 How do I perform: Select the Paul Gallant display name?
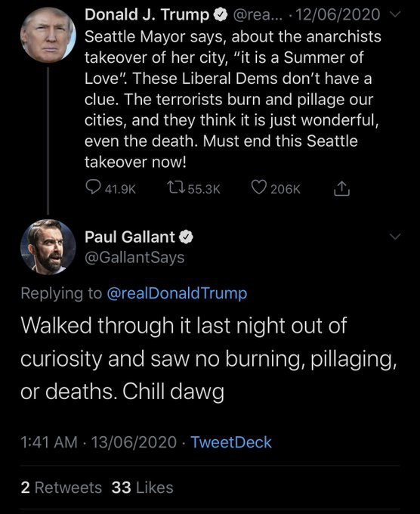tap(130, 237)
